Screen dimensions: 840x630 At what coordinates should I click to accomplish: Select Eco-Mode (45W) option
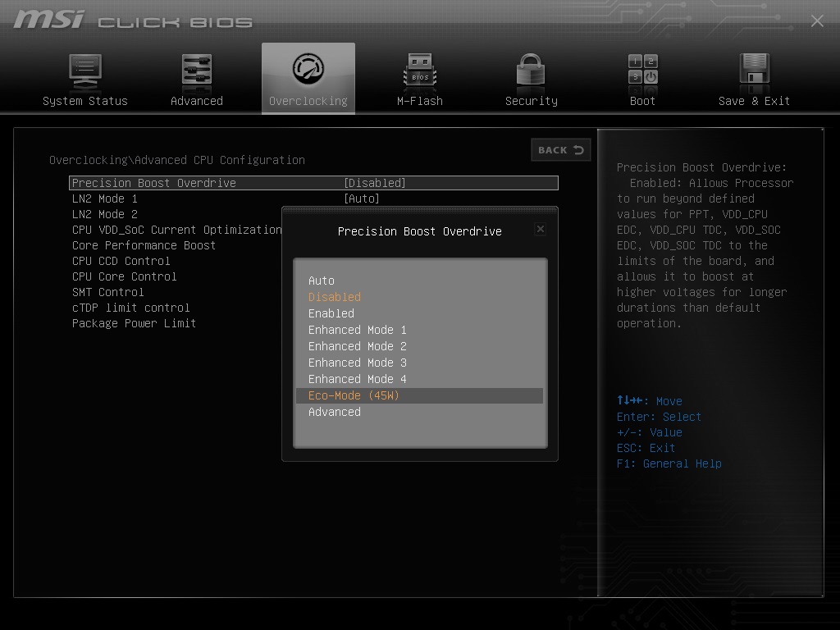[x=419, y=396]
